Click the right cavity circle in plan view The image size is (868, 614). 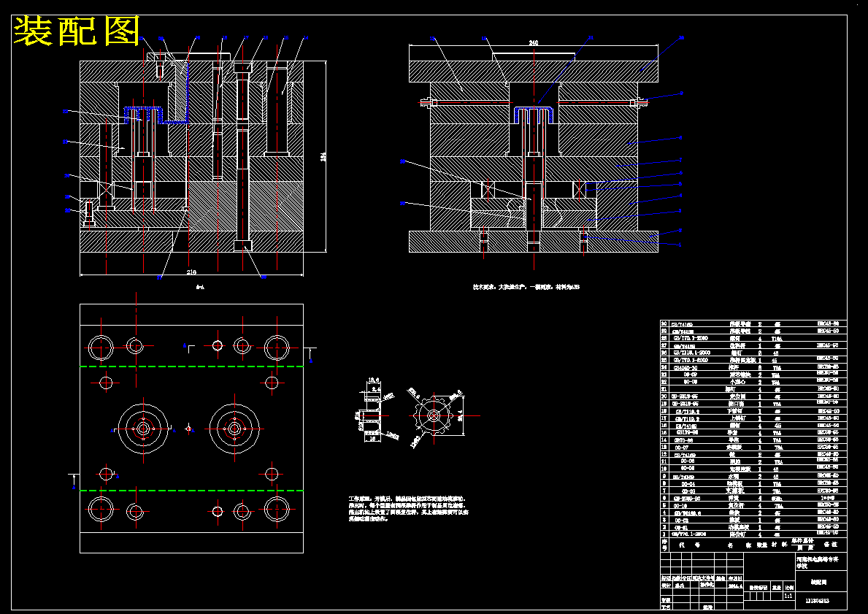235,428
